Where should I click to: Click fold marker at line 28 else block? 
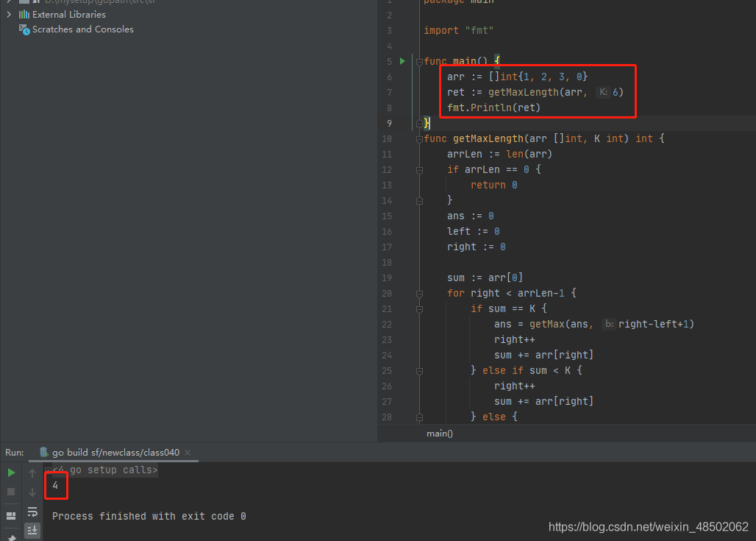(419, 417)
